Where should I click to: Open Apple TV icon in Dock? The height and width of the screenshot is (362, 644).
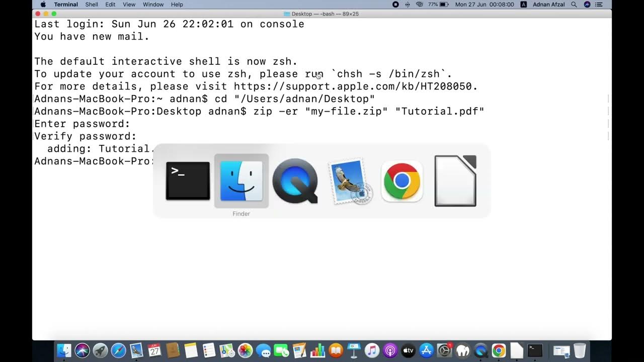[x=408, y=350]
